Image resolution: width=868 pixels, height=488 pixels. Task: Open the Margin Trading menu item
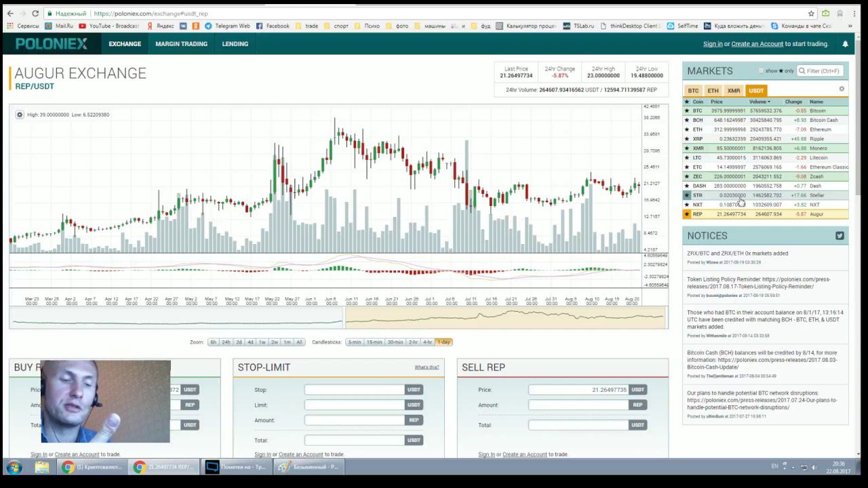point(181,44)
